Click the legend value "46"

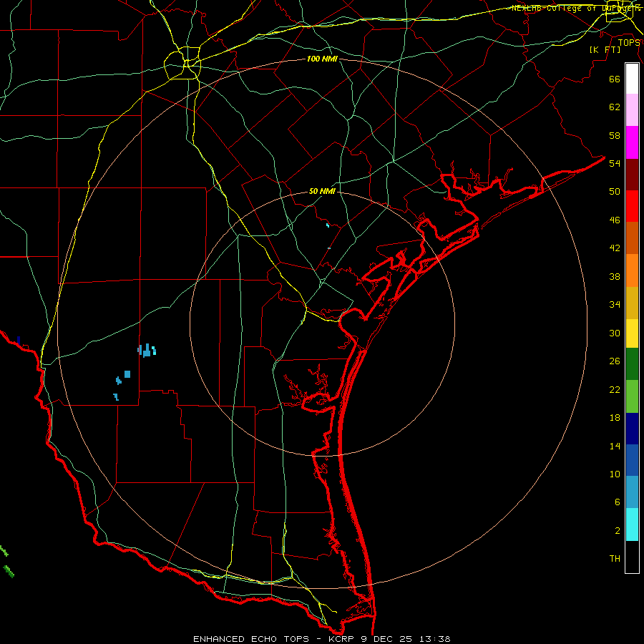615,220
